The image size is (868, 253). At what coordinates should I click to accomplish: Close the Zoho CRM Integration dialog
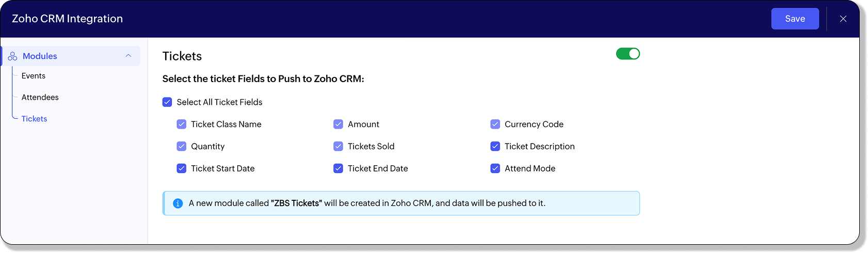[843, 19]
